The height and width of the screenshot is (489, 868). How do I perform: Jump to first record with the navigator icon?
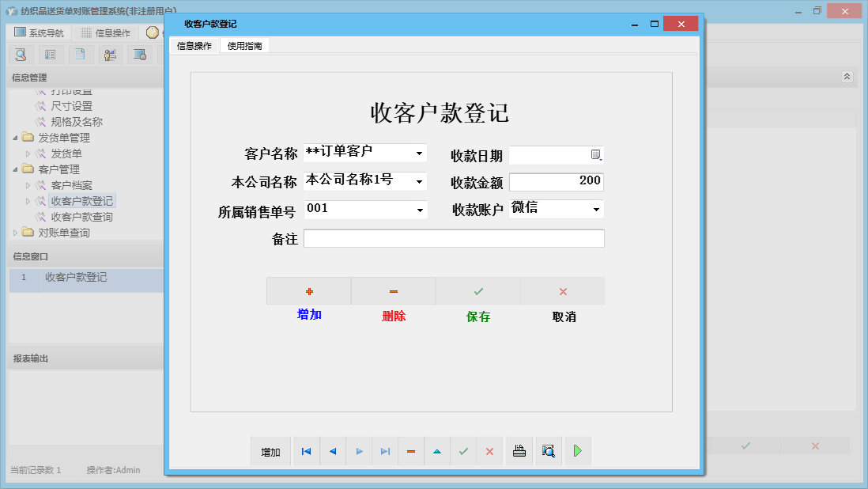[307, 451]
